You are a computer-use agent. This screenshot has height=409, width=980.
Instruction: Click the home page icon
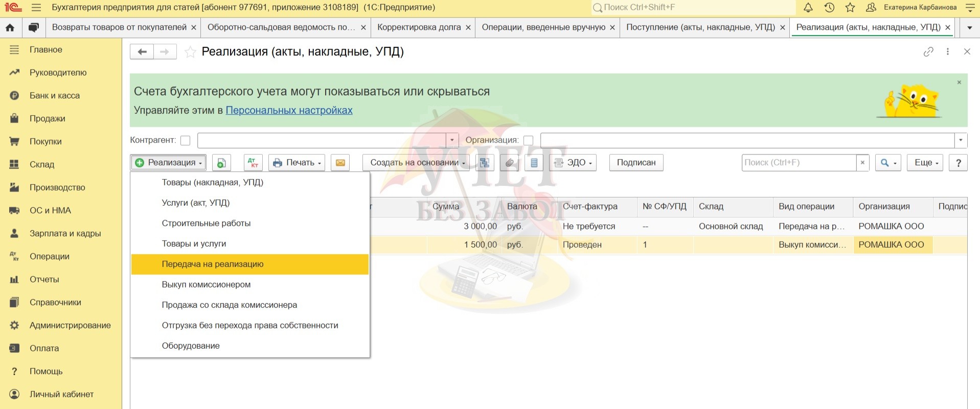10,28
